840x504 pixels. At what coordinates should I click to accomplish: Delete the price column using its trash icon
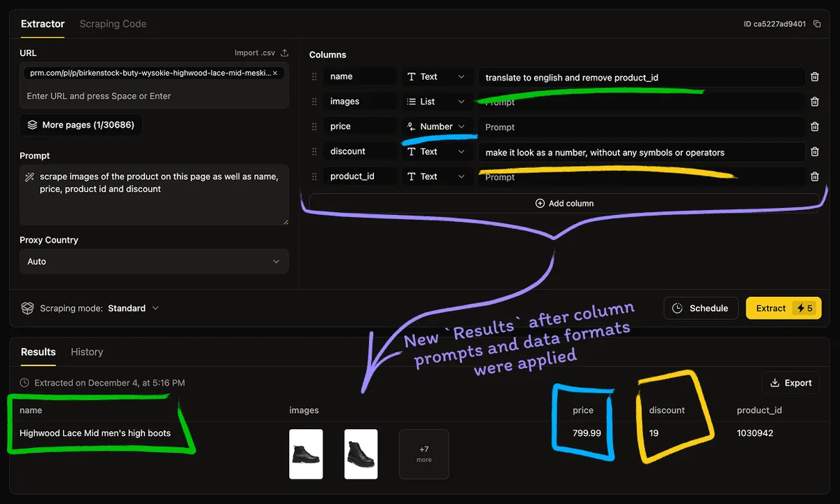tap(814, 126)
